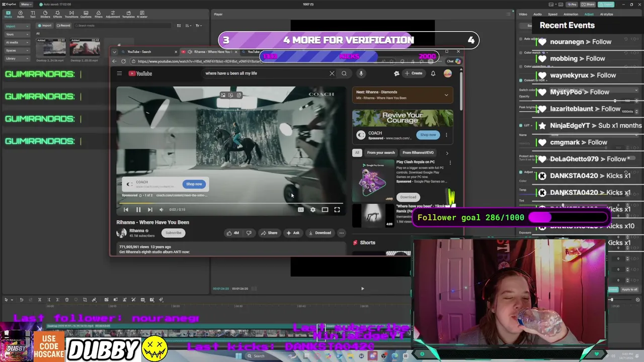Toggle closed captions on YouTube player

tap(301, 210)
